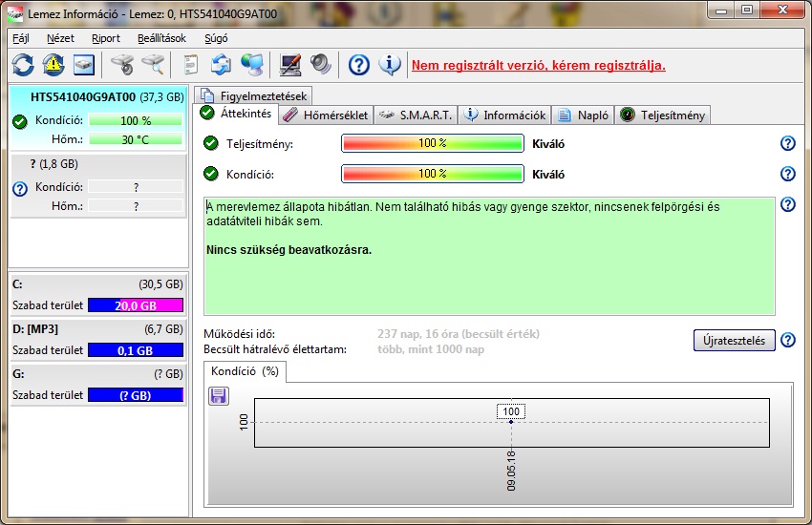Image resolution: width=812 pixels, height=525 pixels.
Task: Click the D: [MP3] free space bar
Action: click(x=136, y=350)
